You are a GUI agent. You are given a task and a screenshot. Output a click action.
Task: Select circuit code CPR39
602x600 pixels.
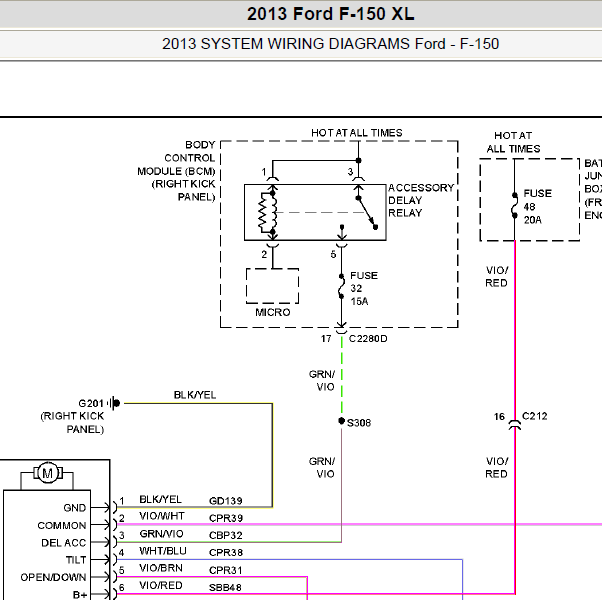click(x=225, y=518)
